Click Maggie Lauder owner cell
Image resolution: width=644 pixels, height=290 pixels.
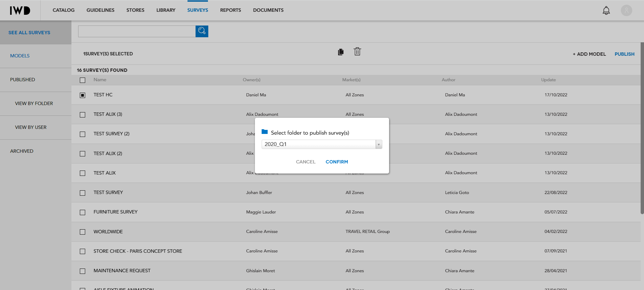[x=261, y=212]
